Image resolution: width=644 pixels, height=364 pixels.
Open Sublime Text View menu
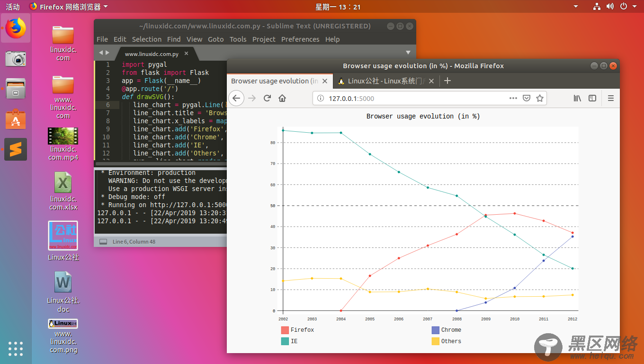[194, 39]
